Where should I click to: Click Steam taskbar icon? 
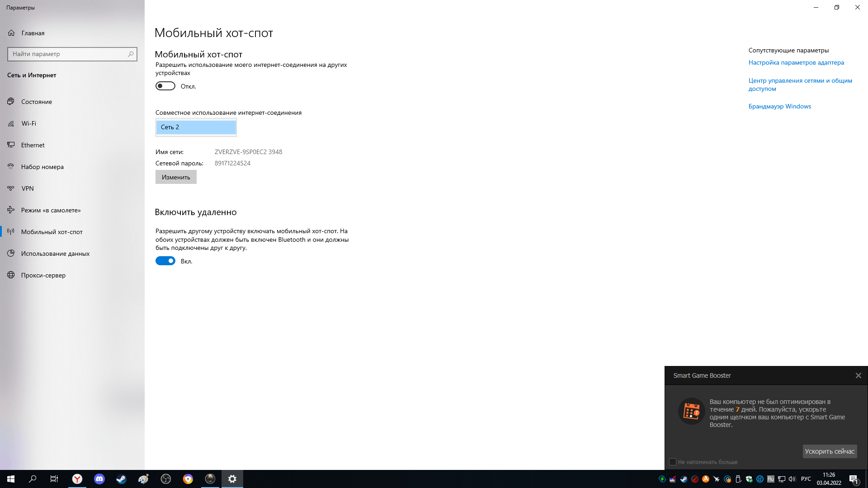[x=121, y=479]
